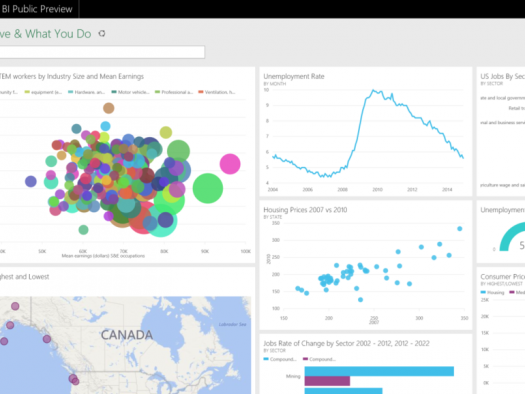The width and height of the screenshot is (525, 394).
Task: Select the 'Hardware, an...' legend entry
Action: [87, 92]
